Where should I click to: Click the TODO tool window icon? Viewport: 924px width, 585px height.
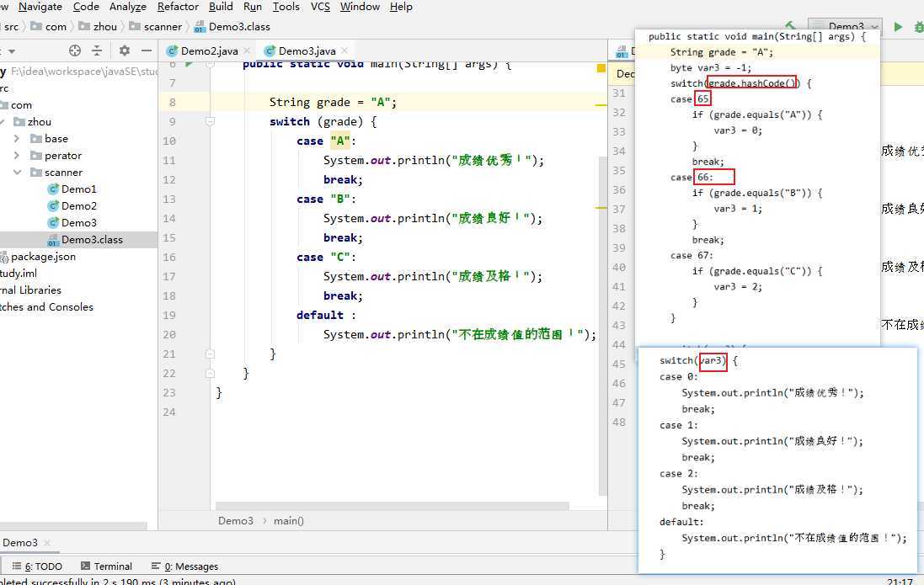tap(17, 566)
